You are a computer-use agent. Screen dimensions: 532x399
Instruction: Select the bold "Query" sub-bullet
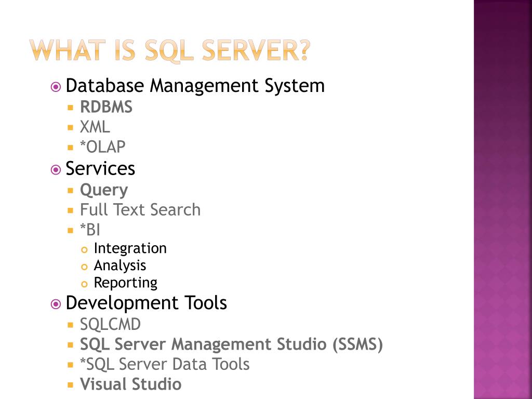coord(104,190)
